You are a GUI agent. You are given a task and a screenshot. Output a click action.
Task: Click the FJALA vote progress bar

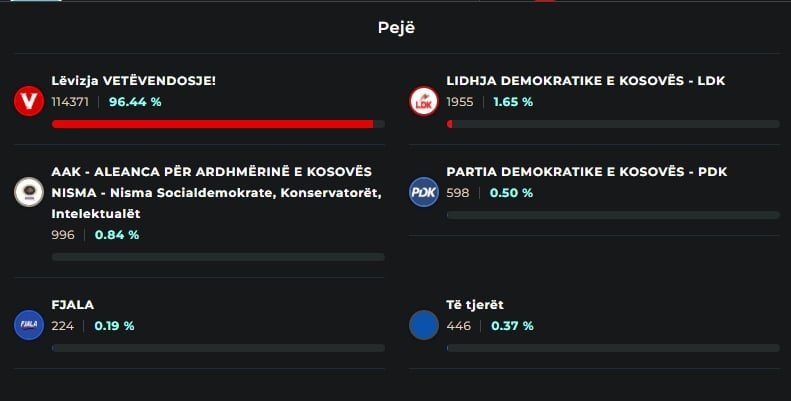coord(218,348)
